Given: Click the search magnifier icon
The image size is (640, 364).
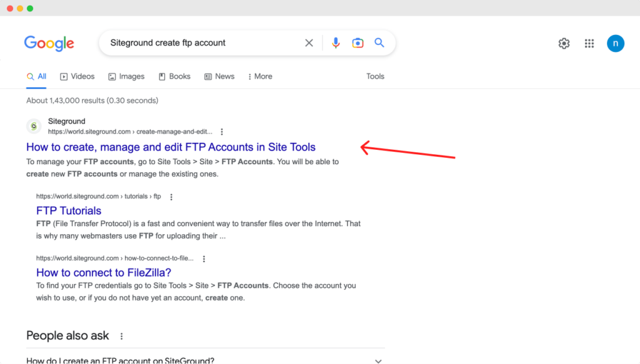Looking at the screenshot, I should [379, 42].
